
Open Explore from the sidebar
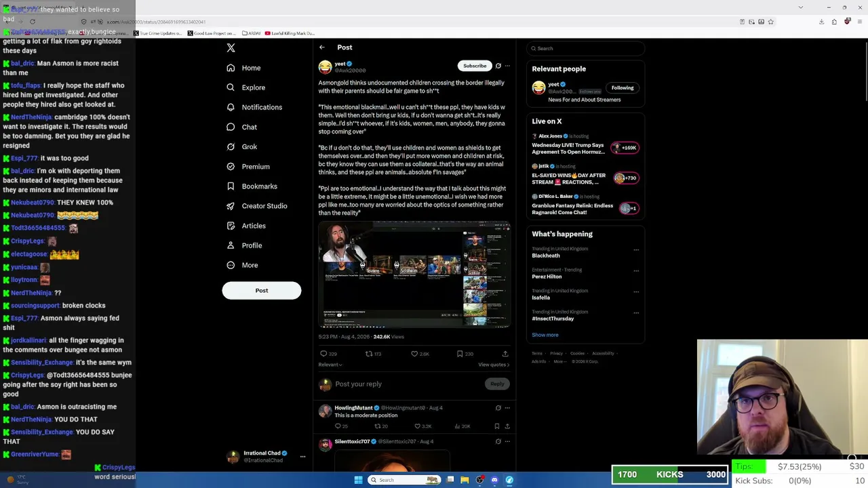245,87
